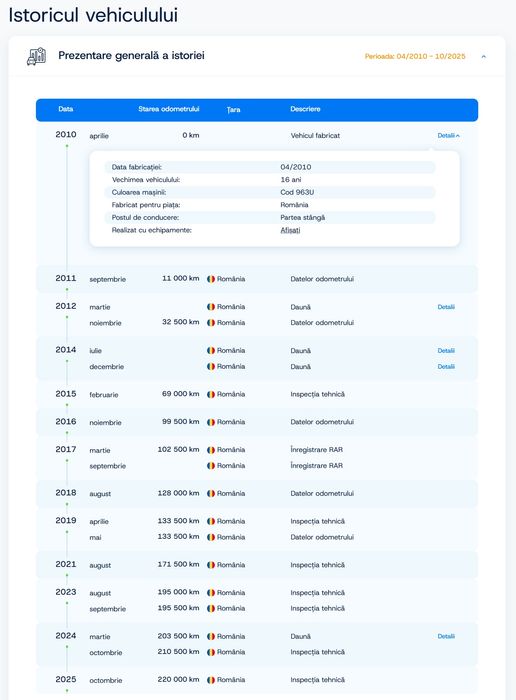516x700 pixels.
Task: Click Romania flag icon in September 2011 row
Action: click(x=211, y=279)
